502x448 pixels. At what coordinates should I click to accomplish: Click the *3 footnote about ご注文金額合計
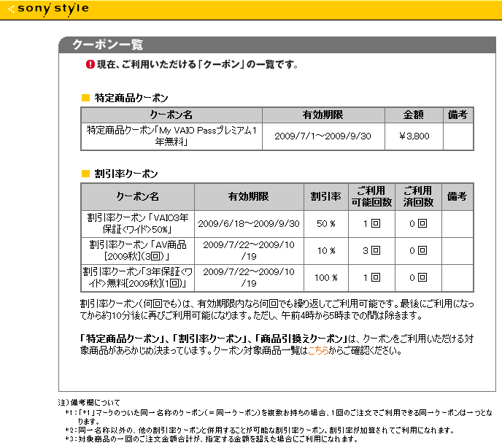pos(212,439)
